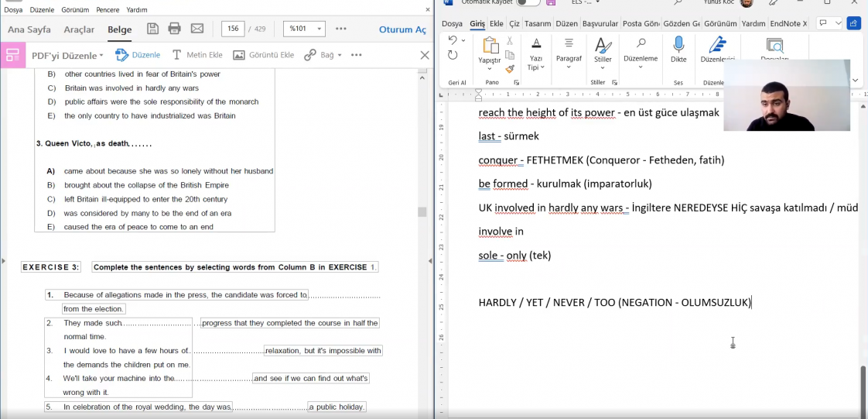Click the Word undo arrow
Image resolution: width=868 pixels, height=419 pixels.
[x=453, y=40]
